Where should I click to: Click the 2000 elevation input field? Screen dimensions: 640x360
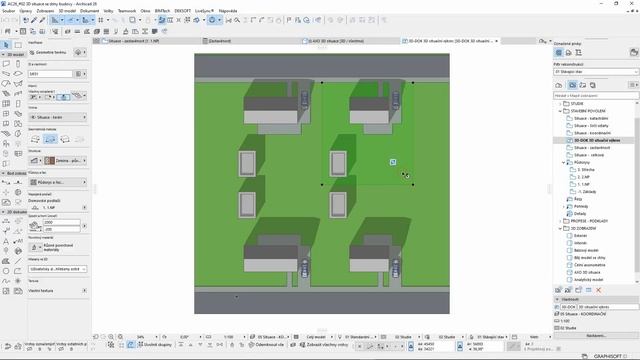point(62,222)
